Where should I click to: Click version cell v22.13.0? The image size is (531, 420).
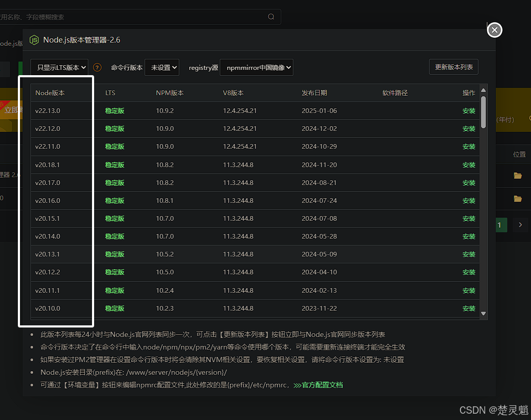point(47,111)
